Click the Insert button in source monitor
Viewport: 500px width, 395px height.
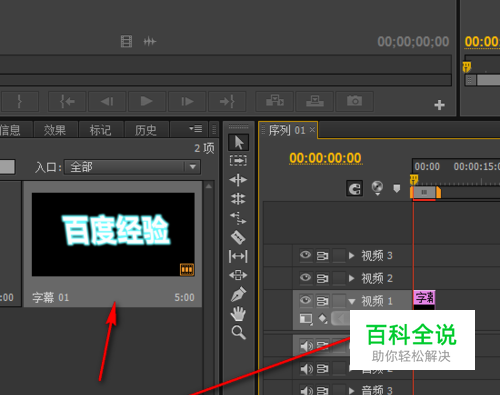pyautogui.click(x=275, y=101)
